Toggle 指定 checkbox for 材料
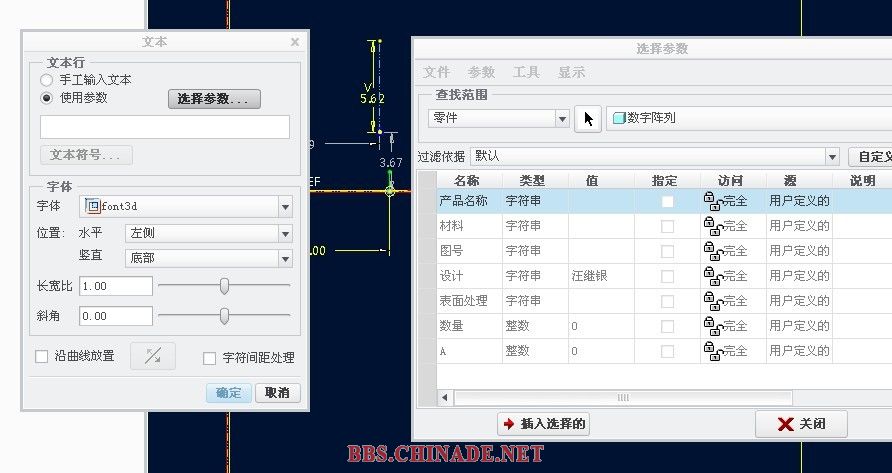Viewport: 892px width, 473px height. pos(667,227)
